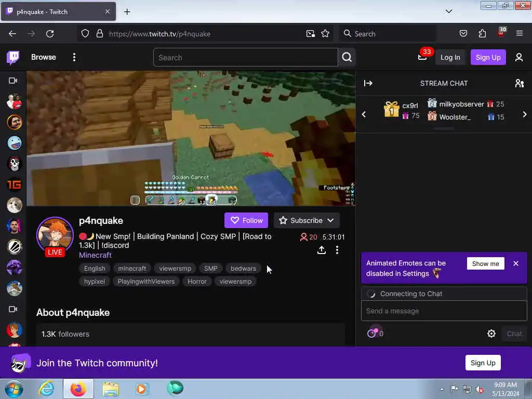
Task: Open the three-dot more menu beside Browse
Action: click(x=74, y=57)
